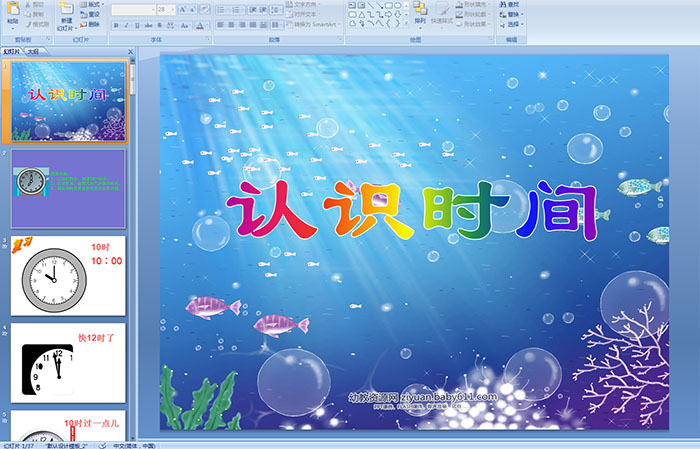This screenshot has height=449, width=700.
Task: Open Clipboard pane launcher (剪贴板 group)
Action: click(x=49, y=39)
